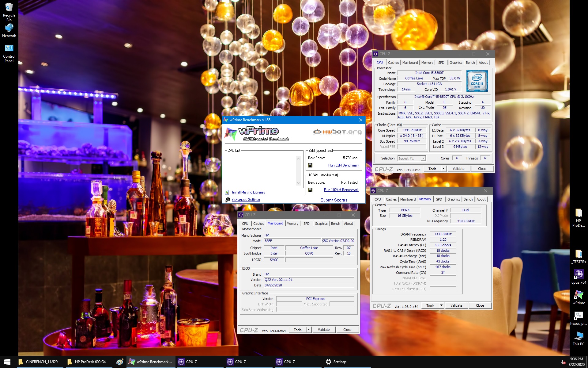588x368 pixels.
Task: Click the Southbridge Q370 value
Action: coord(309,253)
